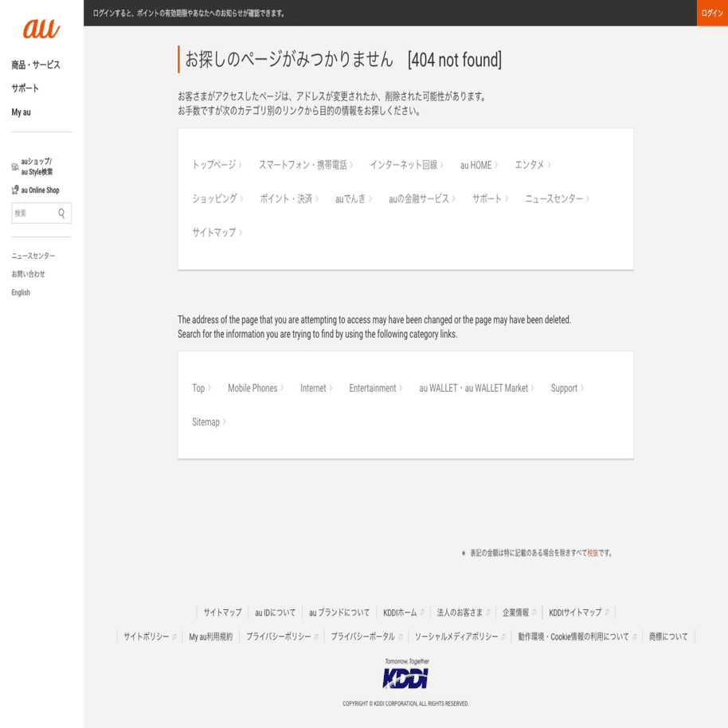Open the Mobile Phones link

pos(252,388)
